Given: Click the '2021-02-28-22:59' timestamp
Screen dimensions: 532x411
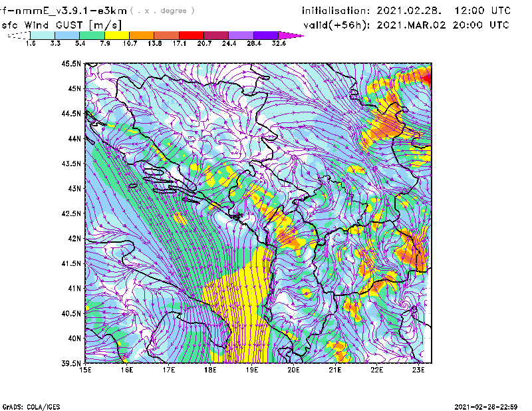Looking at the screenshot, I should point(486,407).
